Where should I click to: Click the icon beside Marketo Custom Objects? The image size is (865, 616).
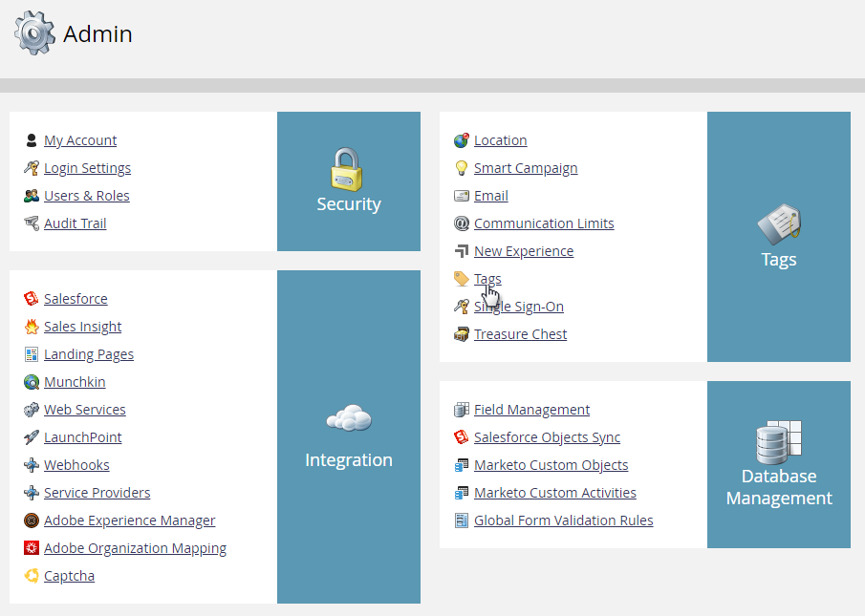click(x=462, y=465)
